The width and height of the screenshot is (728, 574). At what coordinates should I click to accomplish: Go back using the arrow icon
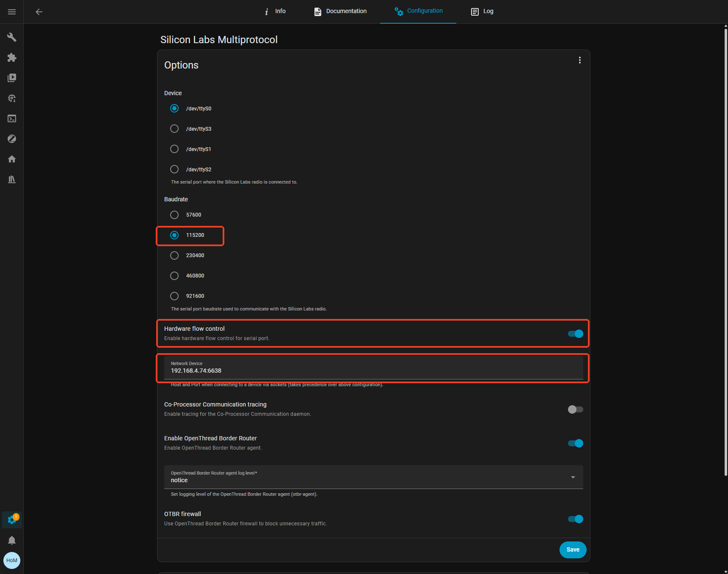39,12
